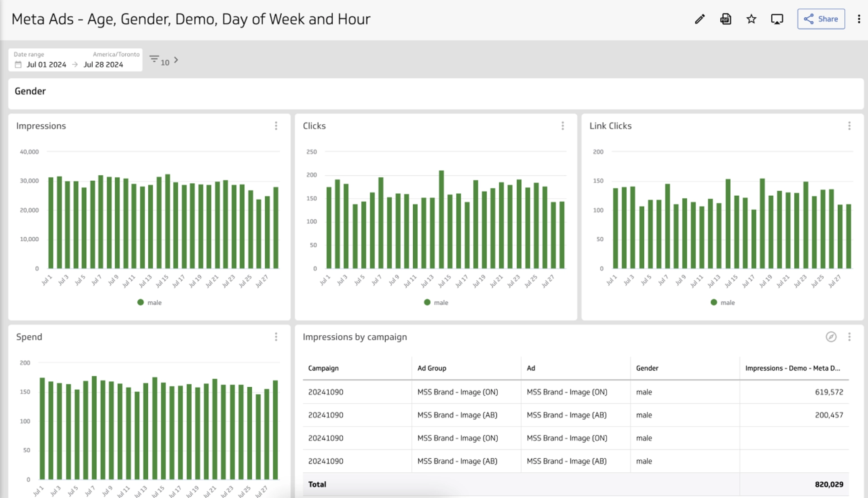Click the last bar in Link Clicks chart

click(x=849, y=236)
